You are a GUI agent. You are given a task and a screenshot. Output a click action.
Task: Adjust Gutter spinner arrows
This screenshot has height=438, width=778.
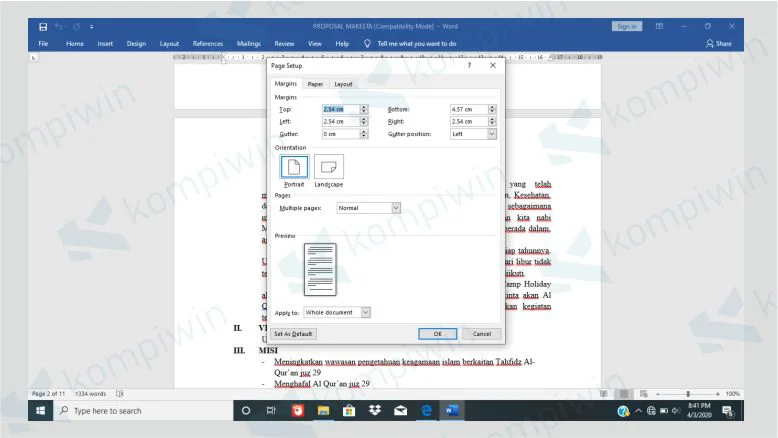click(364, 134)
